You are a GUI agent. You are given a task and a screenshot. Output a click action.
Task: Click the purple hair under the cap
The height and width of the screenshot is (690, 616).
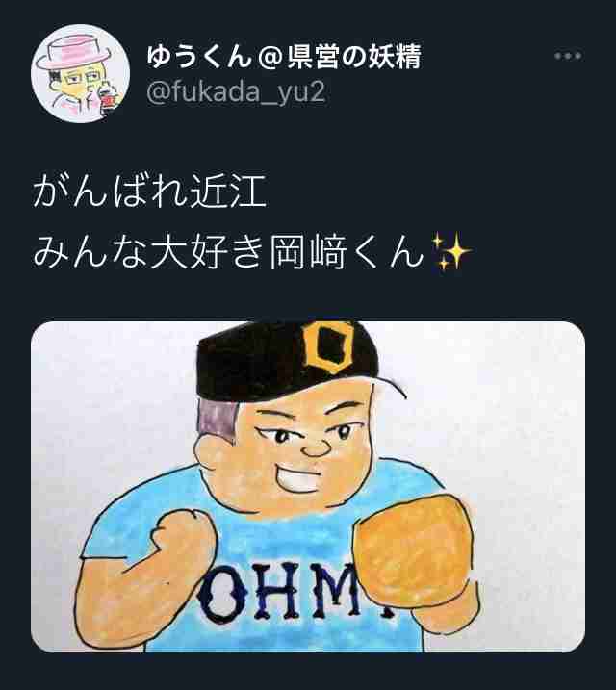[217, 422]
